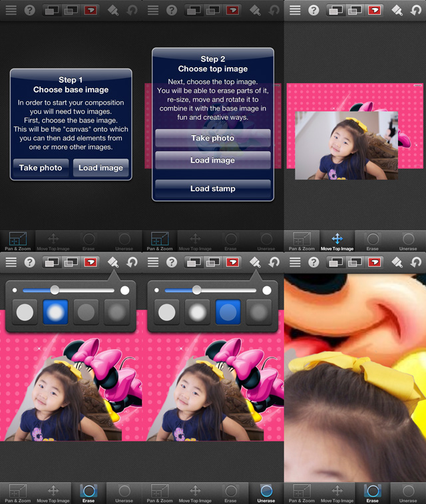Image resolution: width=426 pixels, height=504 pixels.
Task: Tap brush settings on zoomed close-up screen
Action: (397, 262)
